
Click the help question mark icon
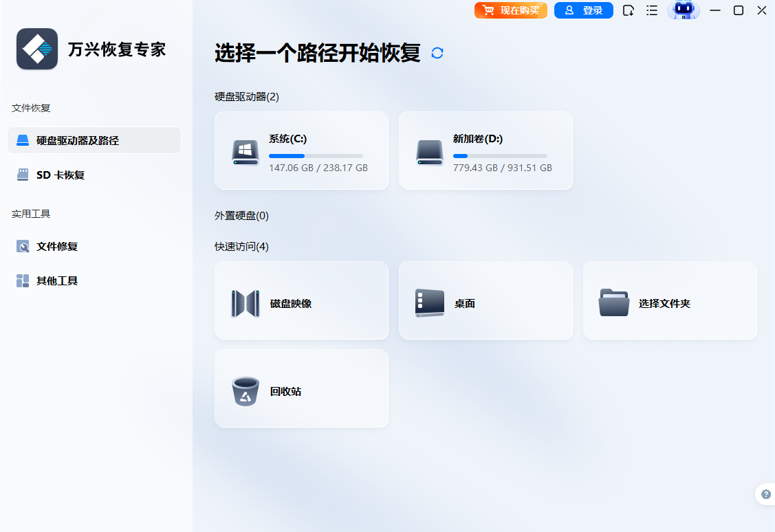point(766,494)
